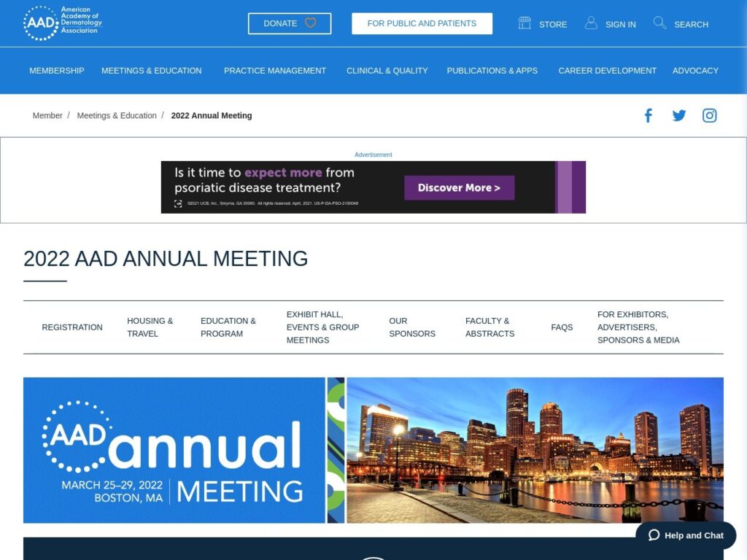Click Discover More in advertisement
Screen dimensions: 747x560
pos(460,187)
